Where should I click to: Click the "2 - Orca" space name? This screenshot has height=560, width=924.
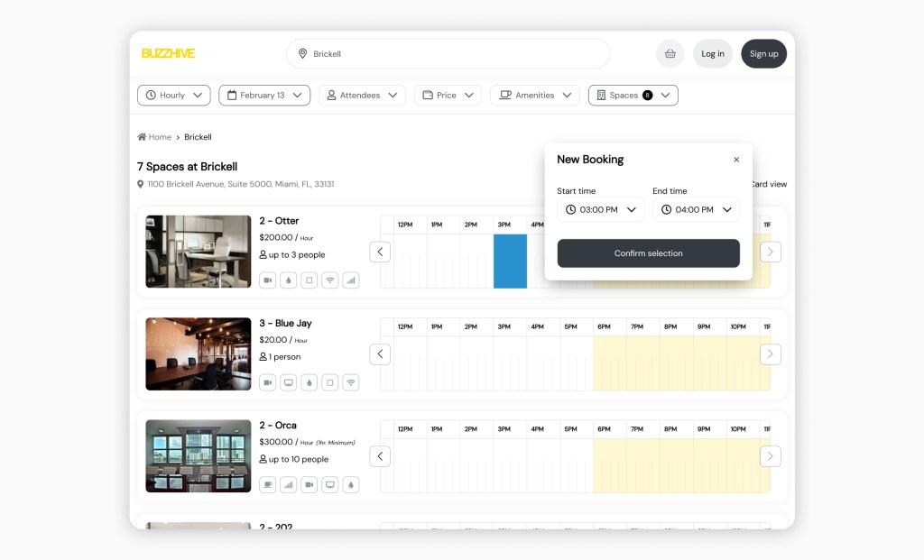pyautogui.click(x=278, y=425)
